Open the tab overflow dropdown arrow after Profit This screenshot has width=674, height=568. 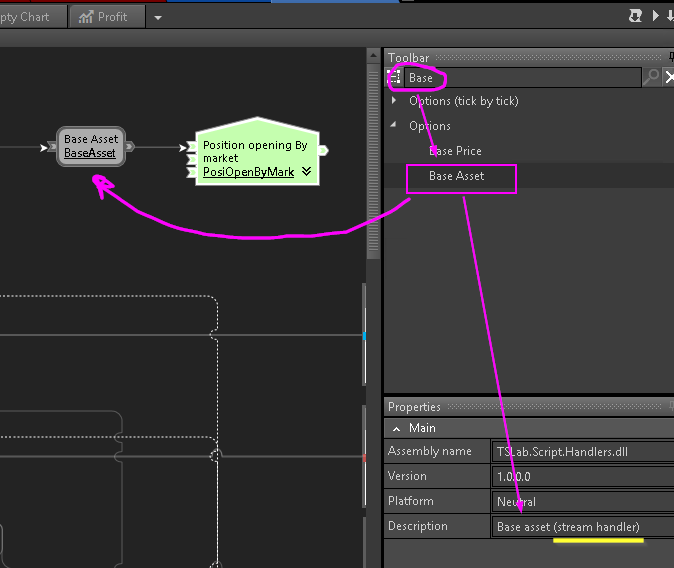click(x=158, y=17)
